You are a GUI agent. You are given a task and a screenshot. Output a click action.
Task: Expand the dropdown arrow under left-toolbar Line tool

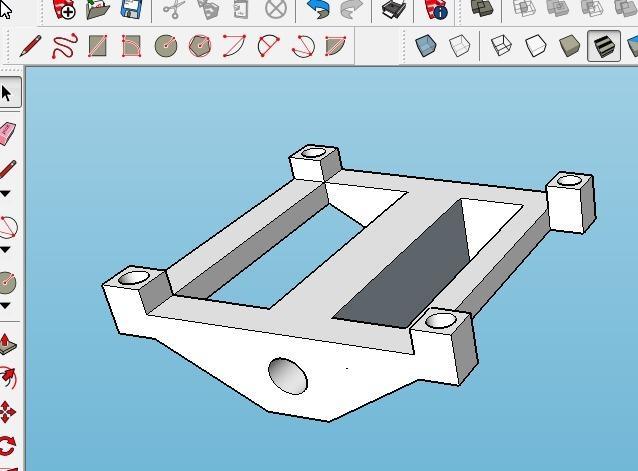pos(5,194)
